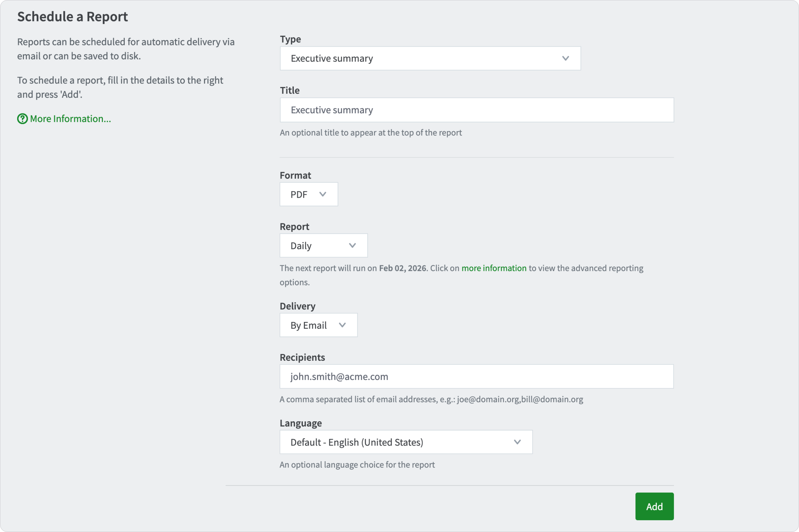Open the Executive summary type selector
The width and height of the screenshot is (799, 532).
[430, 58]
